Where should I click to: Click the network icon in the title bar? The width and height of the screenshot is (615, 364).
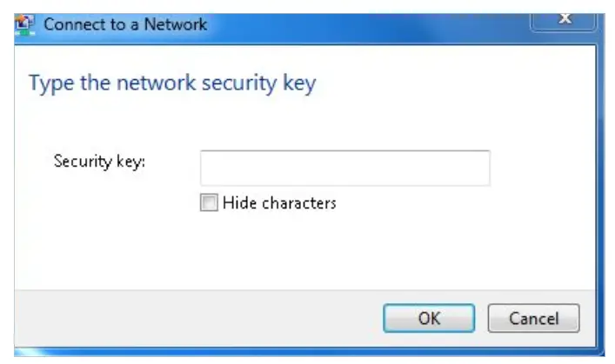tap(26, 23)
